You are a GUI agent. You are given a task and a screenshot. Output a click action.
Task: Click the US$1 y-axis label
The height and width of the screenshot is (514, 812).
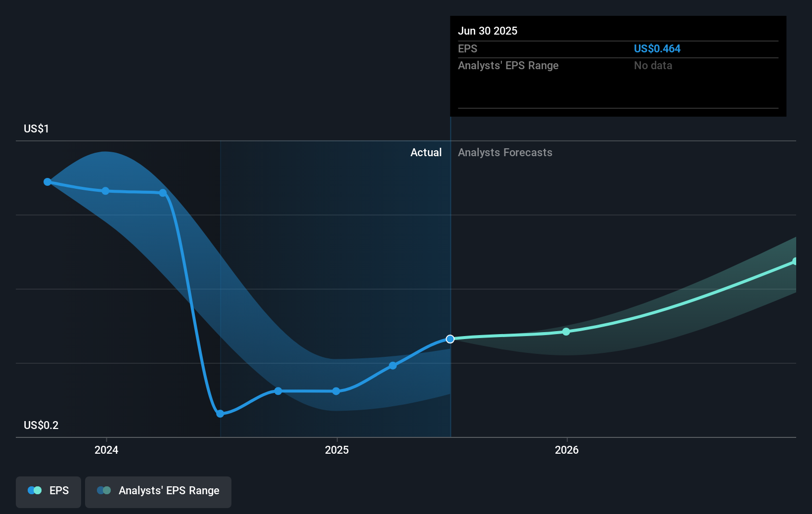coord(36,129)
